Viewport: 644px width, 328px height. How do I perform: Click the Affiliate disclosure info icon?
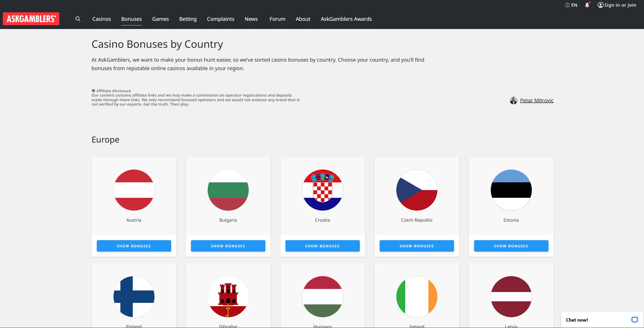pos(93,91)
